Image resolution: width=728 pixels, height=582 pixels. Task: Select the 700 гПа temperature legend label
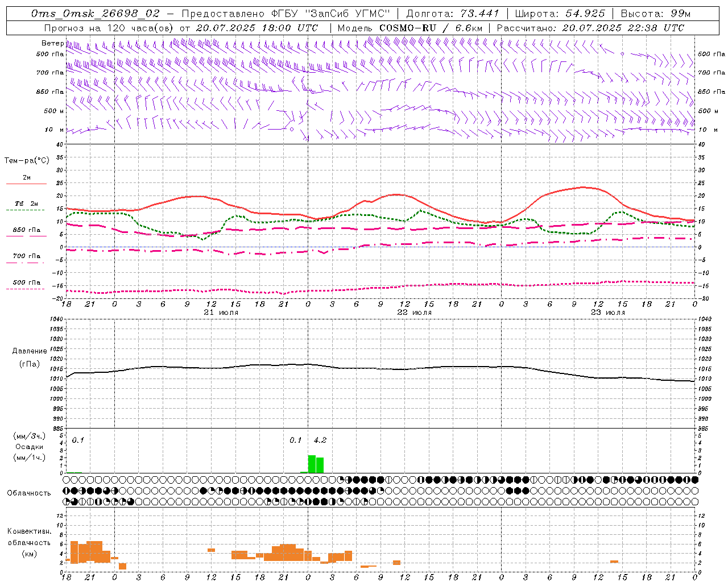click(x=27, y=256)
